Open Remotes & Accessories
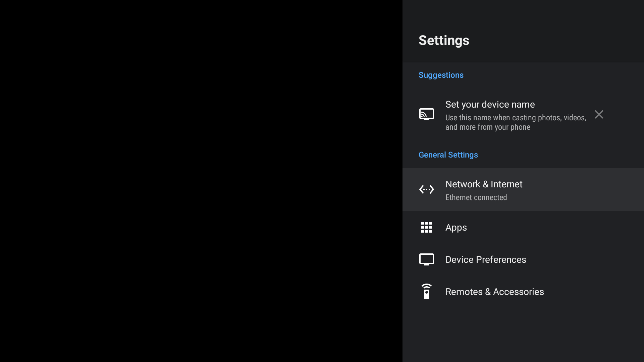The height and width of the screenshot is (362, 644). point(523,292)
